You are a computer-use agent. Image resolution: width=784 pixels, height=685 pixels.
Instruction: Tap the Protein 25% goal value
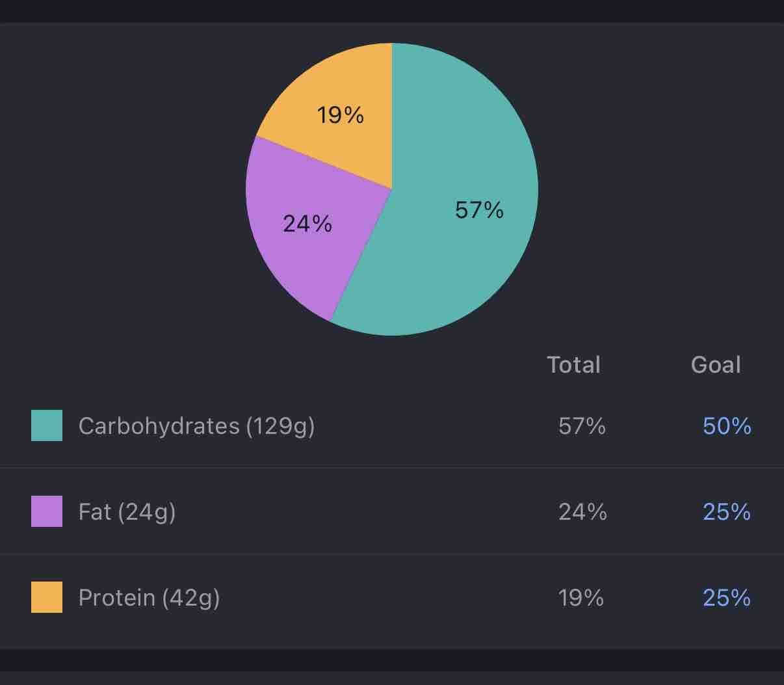727,598
